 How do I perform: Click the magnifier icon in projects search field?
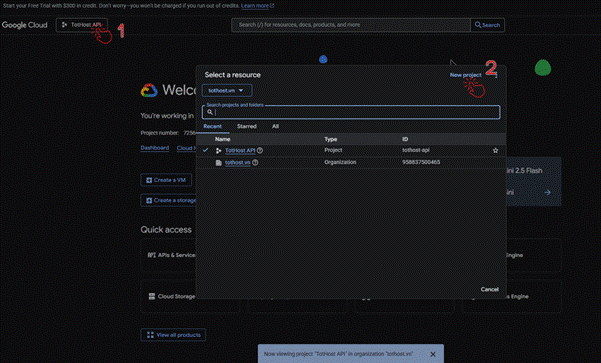[x=210, y=112]
